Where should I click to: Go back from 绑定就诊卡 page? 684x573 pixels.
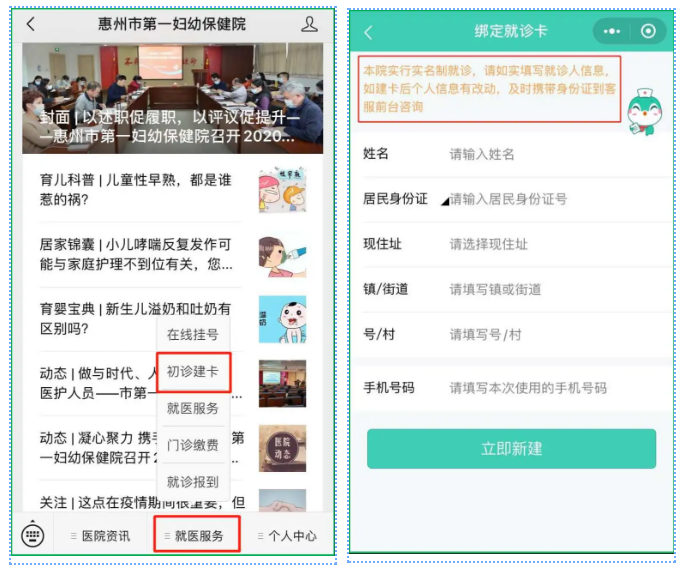coord(369,32)
